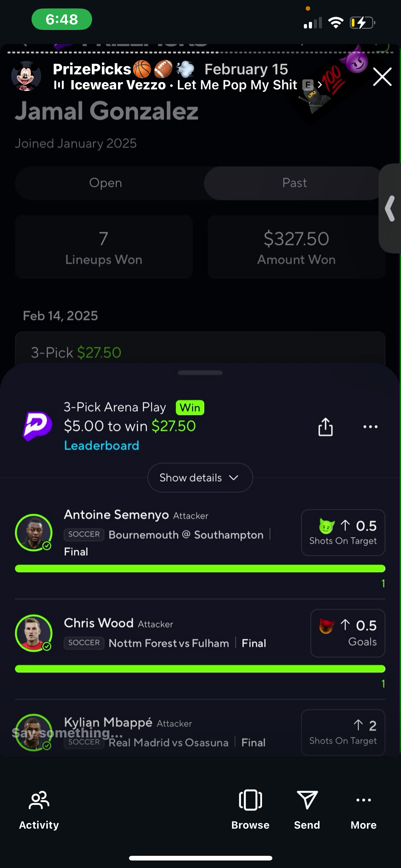Expand Show details dropdown
This screenshot has height=868, width=401.
pos(200,477)
